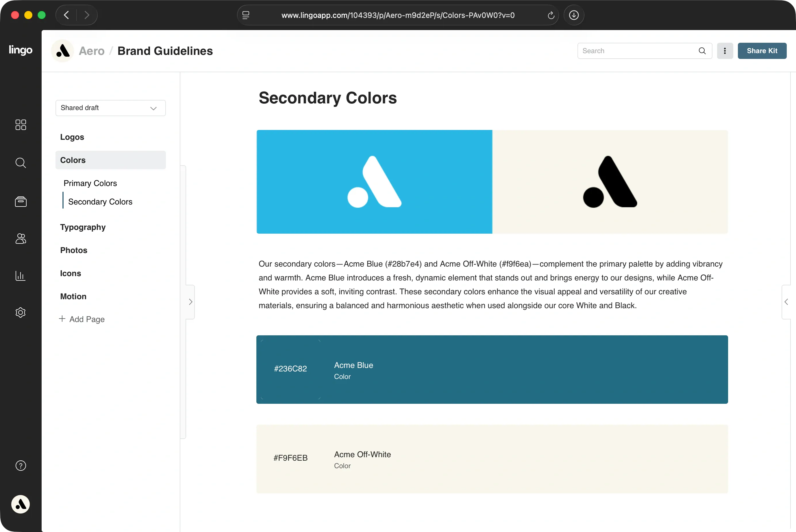Expand the right side panel chevron
Image resolution: width=796 pixels, height=532 pixels.
point(786,302)
